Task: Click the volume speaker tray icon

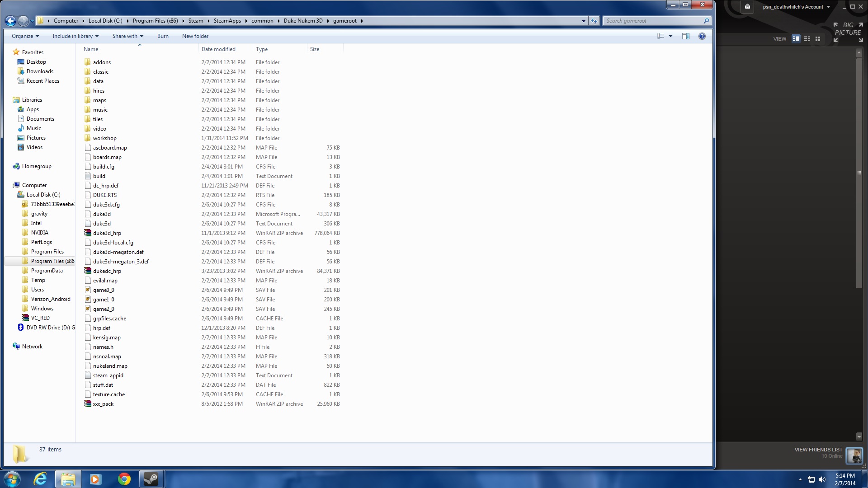Action: 822,479
